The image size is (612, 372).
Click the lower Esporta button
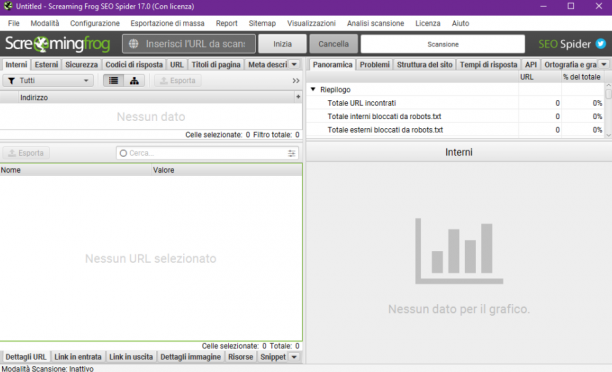coord(26,153)
